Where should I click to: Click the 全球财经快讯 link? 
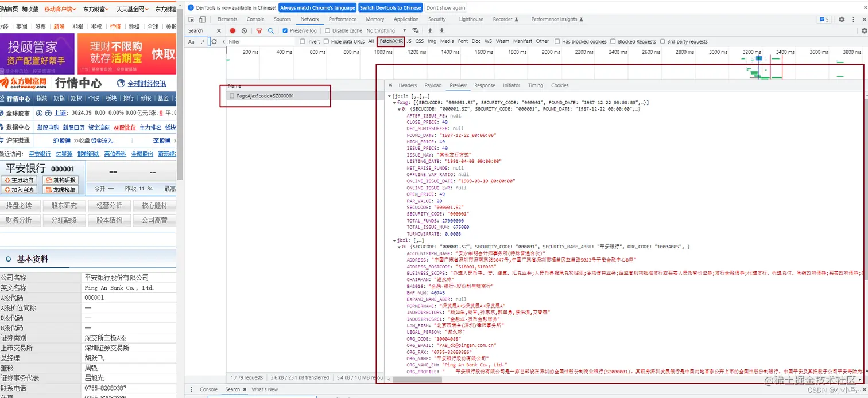[x=147, y=83]
